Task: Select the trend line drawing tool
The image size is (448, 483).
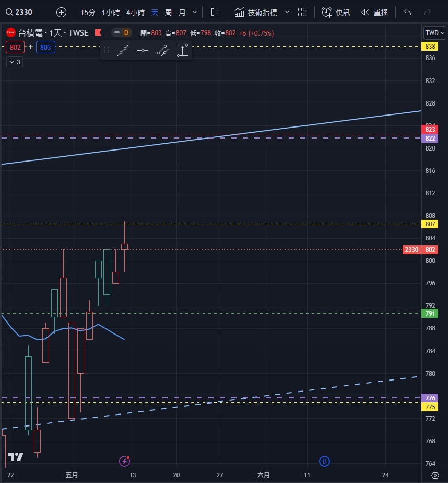Action: (x=123, y=50)
